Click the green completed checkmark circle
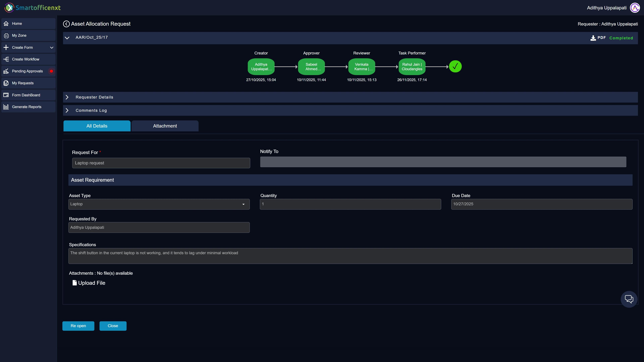644x362 pixels. [x=455, y=67]
